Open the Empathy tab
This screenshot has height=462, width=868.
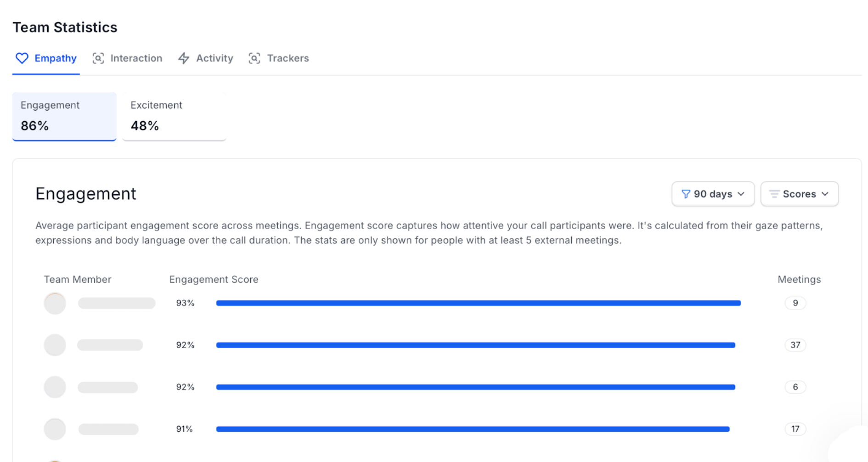tap(46, 58)
